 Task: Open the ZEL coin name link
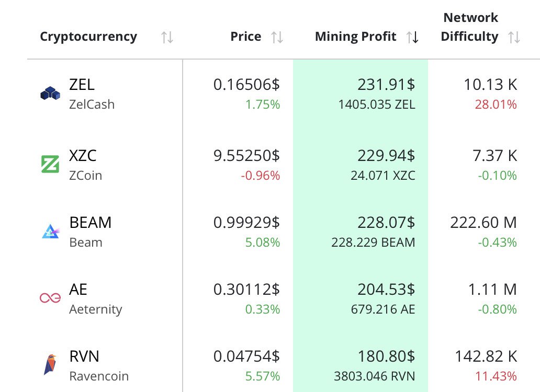(x=82, y=85)
